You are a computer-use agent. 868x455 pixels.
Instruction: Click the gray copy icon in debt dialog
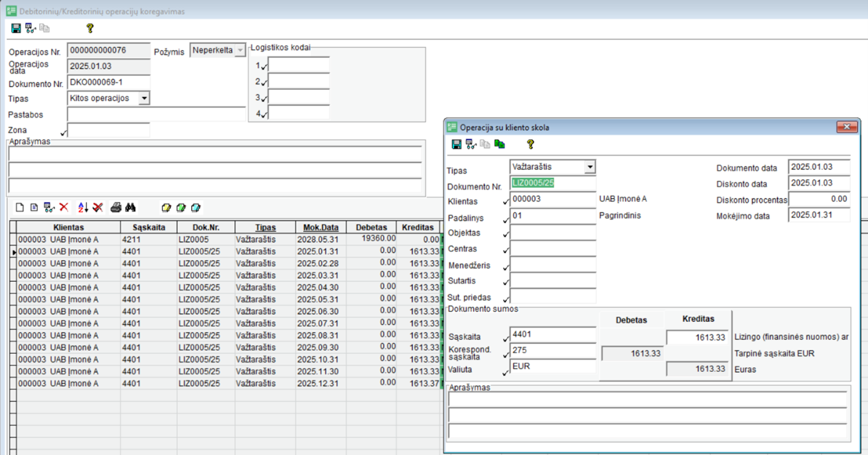tap(485, 144)
